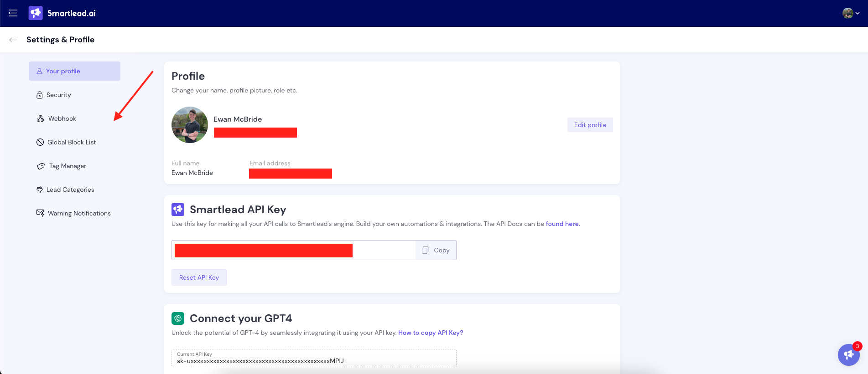
Task: Select Warning Notifications in sidebar
Action: 79,213
